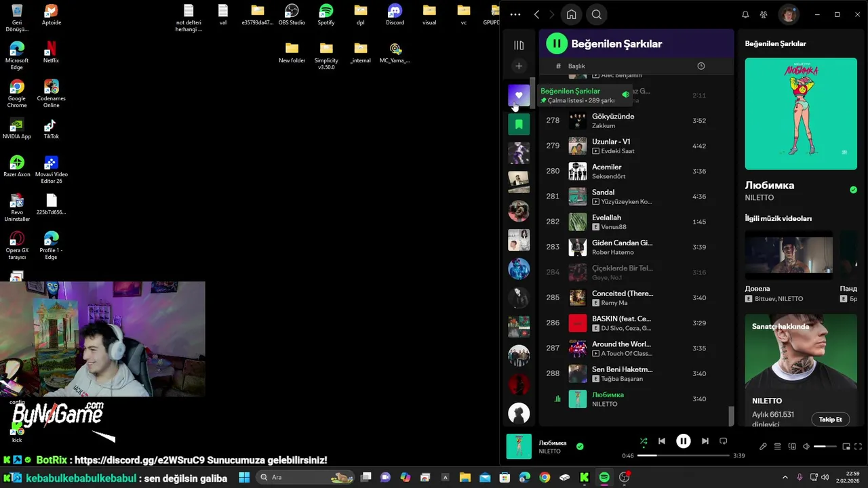Click the Takip Et follow button
The height and width of the screenshot is (488, 868).
click(x=830, y=420)
